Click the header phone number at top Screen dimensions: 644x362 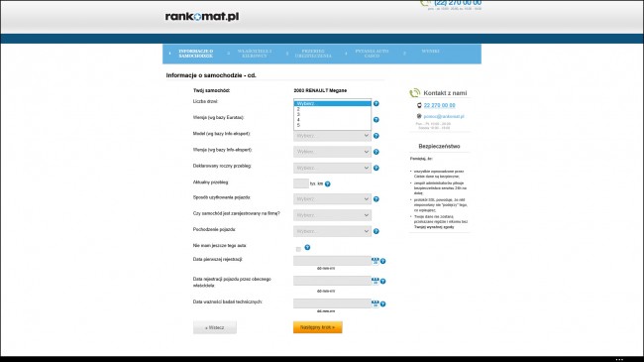pos(458,3)
